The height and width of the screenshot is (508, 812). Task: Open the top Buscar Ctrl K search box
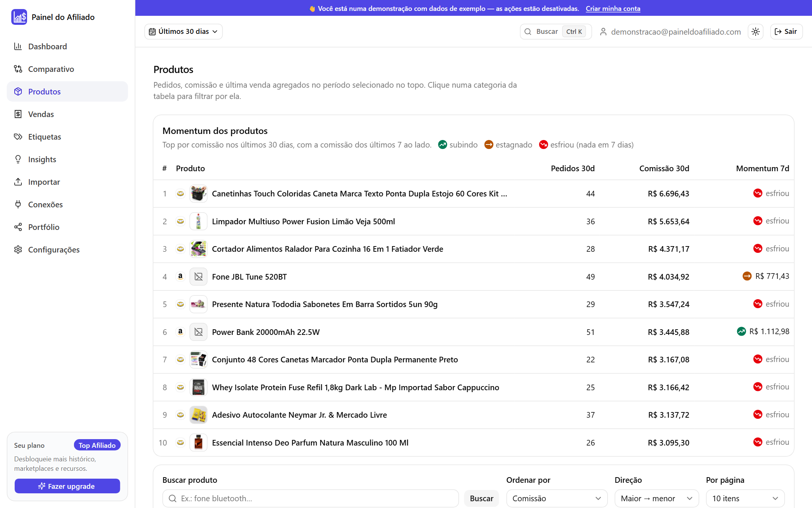click(x=556, y=32)
